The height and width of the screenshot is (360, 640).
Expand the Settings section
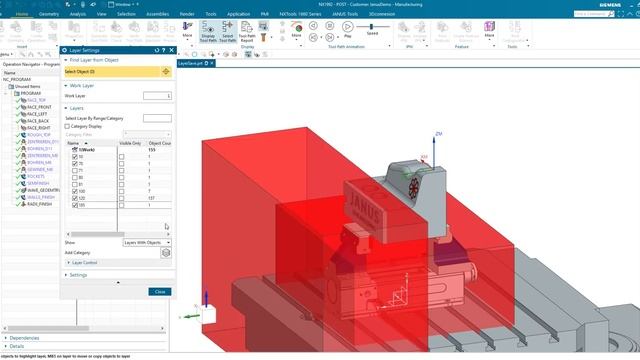point(66,275)
